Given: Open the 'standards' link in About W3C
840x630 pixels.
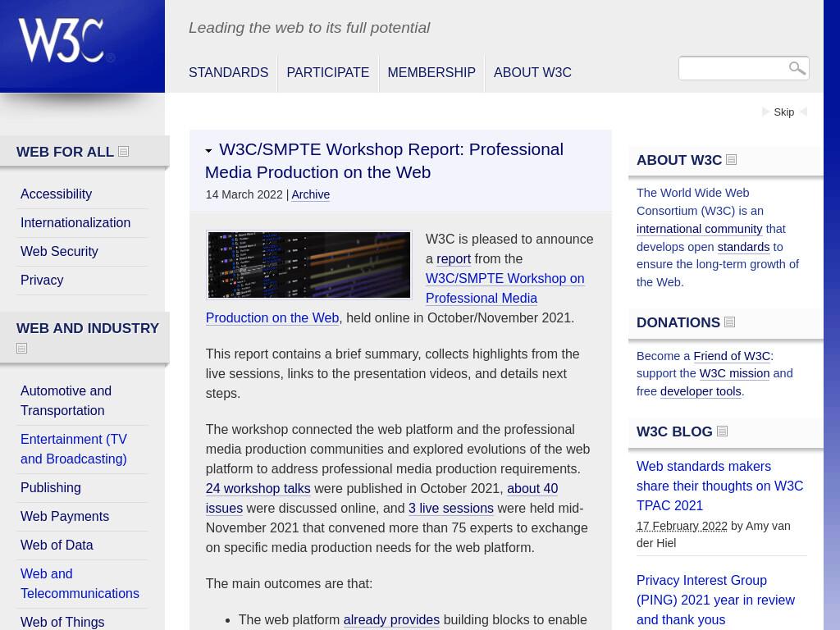Looking at the screenshot, I should [x=743, y=247].
